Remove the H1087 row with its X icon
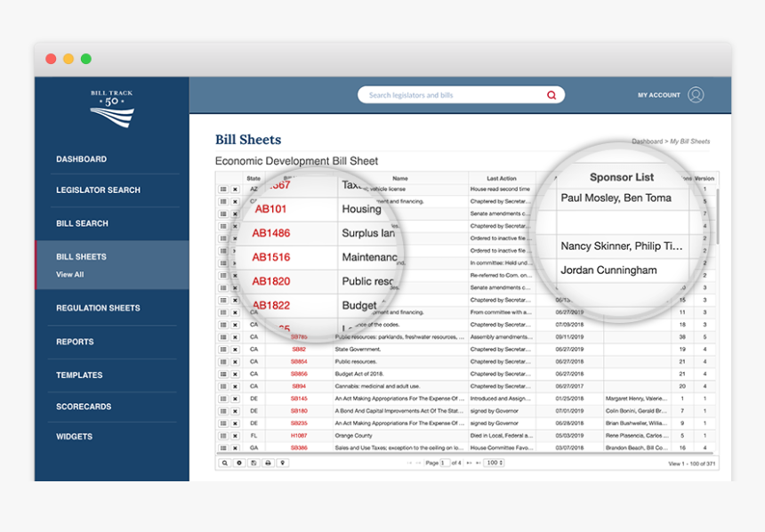 (x=235, y=435)
